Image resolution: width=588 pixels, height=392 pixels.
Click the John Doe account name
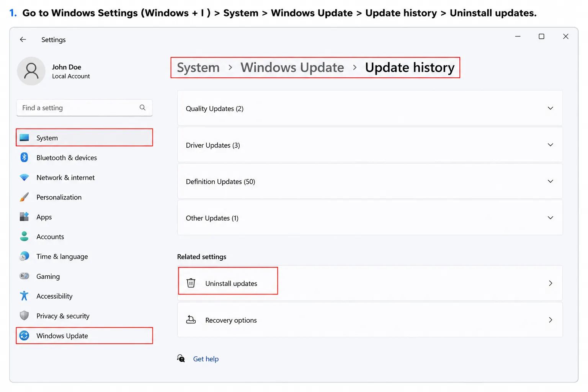(67, 67)
